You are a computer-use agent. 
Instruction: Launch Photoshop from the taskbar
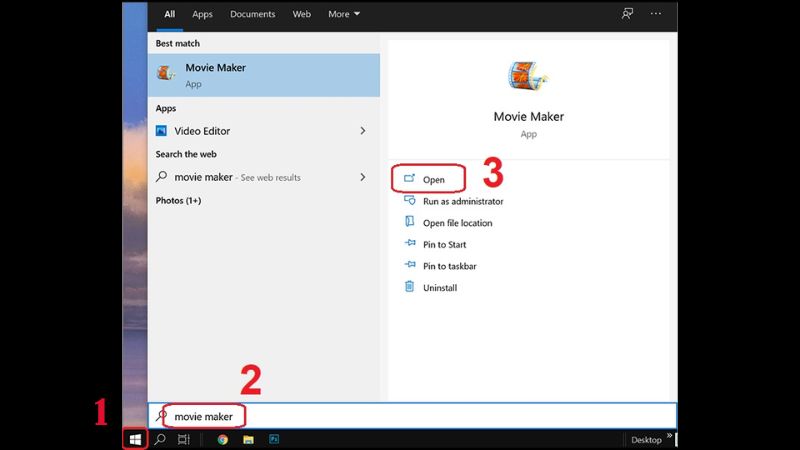[x=274, y=439]
